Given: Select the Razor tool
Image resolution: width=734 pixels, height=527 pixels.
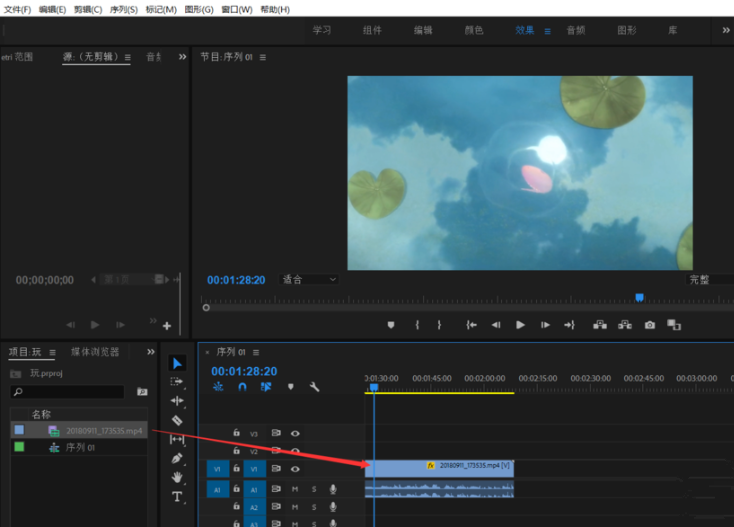Looking at the screenshot, I should point(177,420).
